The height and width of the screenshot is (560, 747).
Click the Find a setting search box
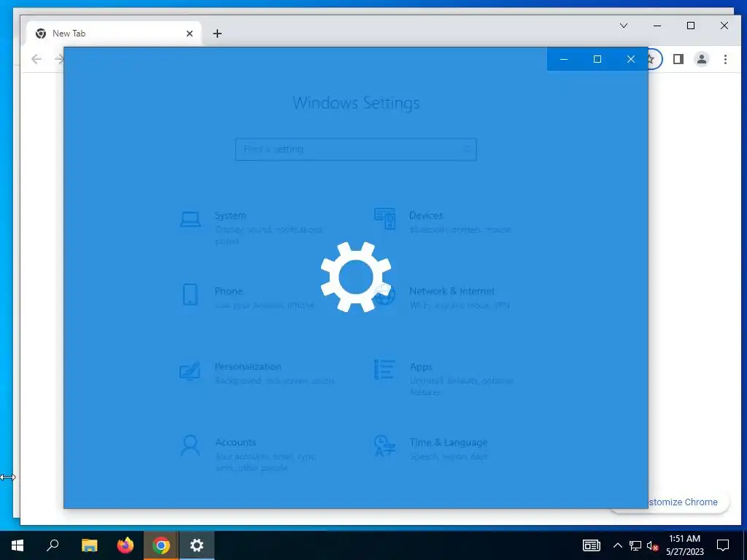point(356,149)
